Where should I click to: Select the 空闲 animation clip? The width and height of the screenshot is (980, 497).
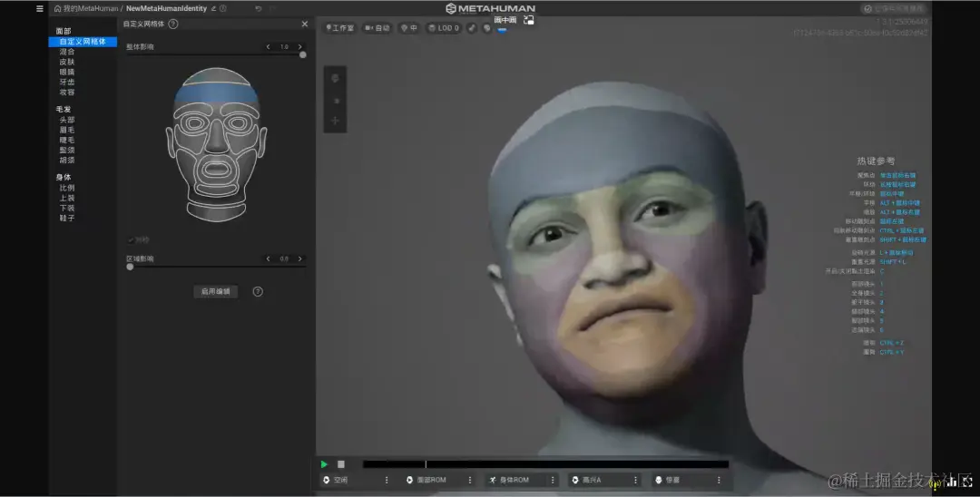tap(350, 480)
